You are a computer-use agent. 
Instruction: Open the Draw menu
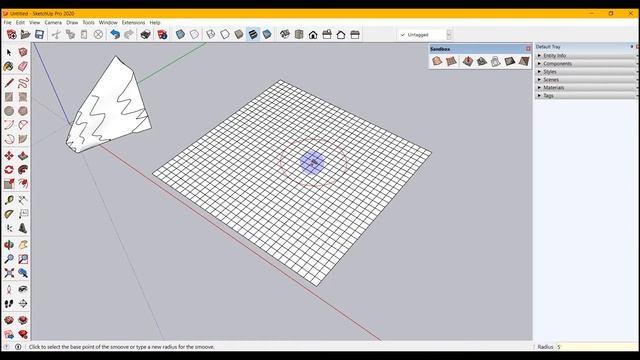pos(72,22)
